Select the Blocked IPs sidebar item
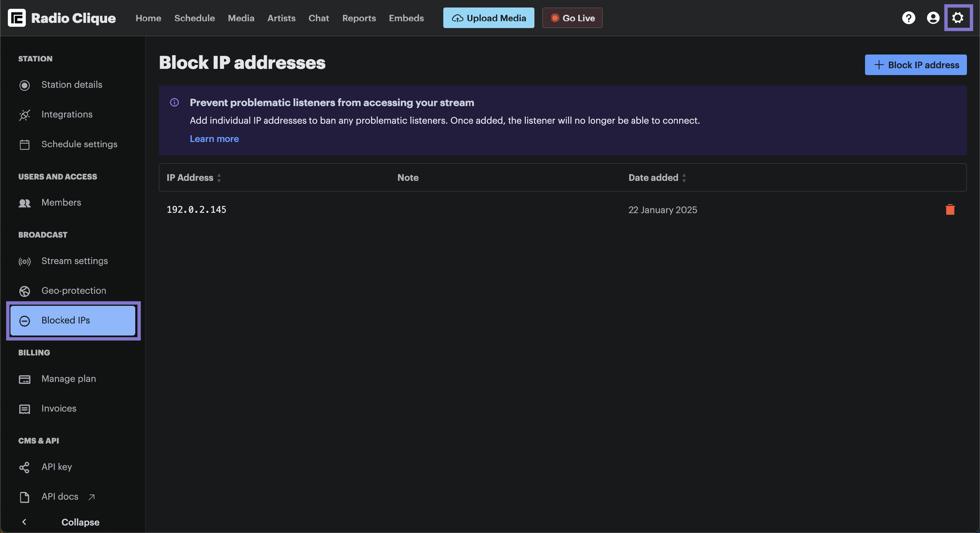Screen dimensions: 980x533 (73, 321)
